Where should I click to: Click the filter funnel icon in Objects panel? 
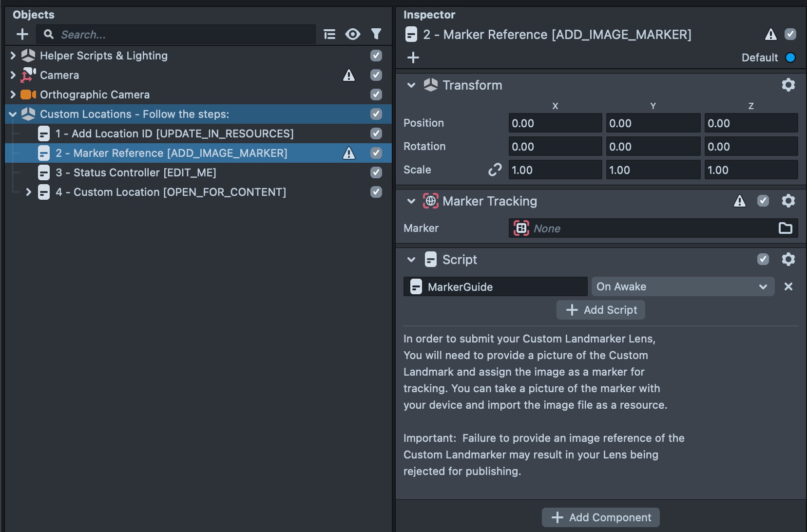point(377,34)
